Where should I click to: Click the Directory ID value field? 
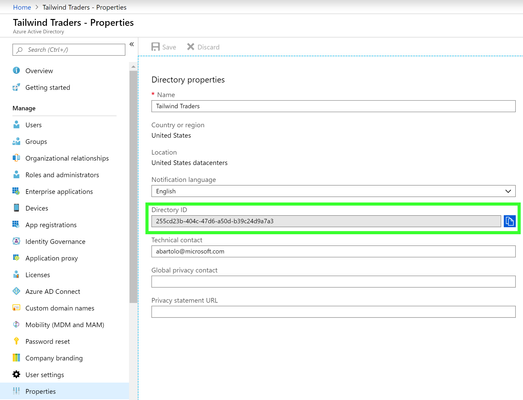[326, 221]
